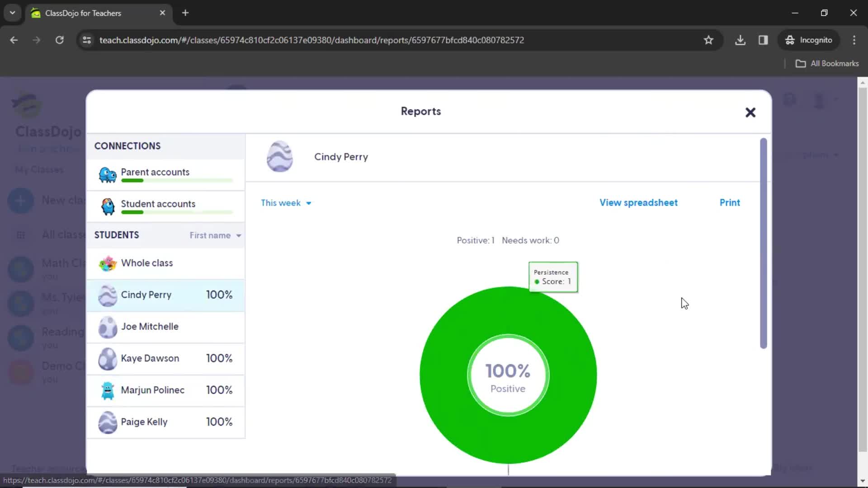Click the report panel vertical scrollbar
The image size is (868, 488).
(764, 244)
